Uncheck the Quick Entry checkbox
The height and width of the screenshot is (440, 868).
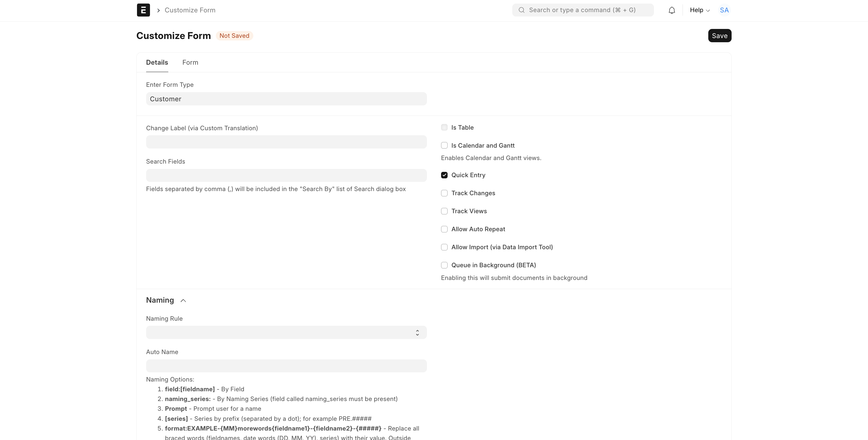tap(444, 175)
